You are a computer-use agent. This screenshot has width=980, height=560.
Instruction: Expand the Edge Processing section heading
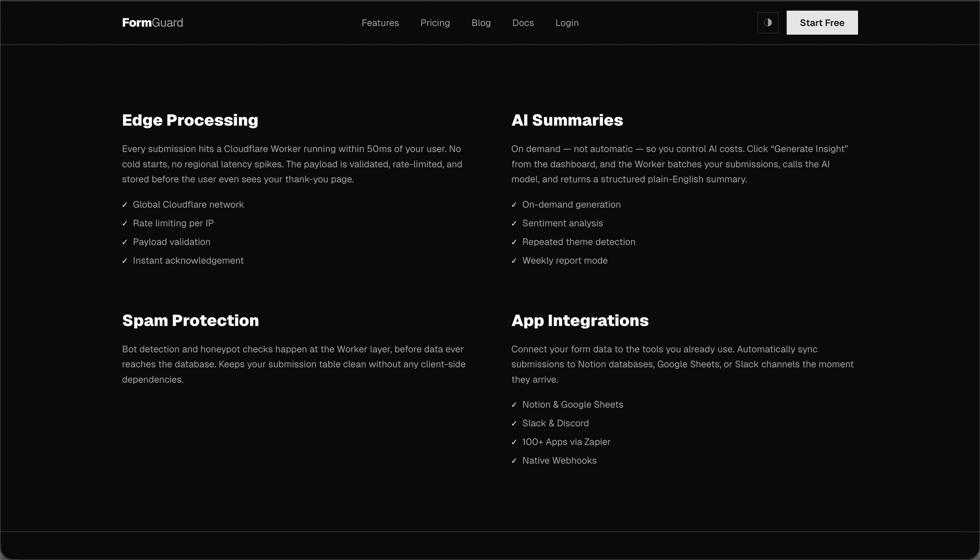190,120
